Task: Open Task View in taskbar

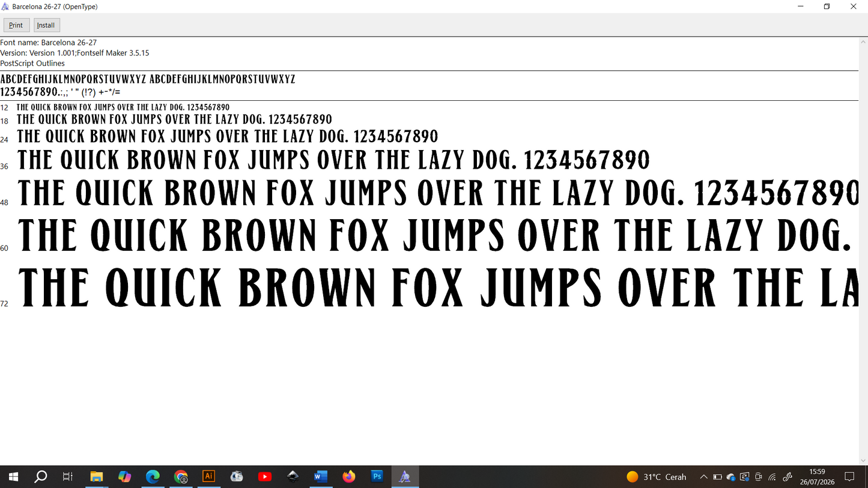Action: (x=68, y=477)
